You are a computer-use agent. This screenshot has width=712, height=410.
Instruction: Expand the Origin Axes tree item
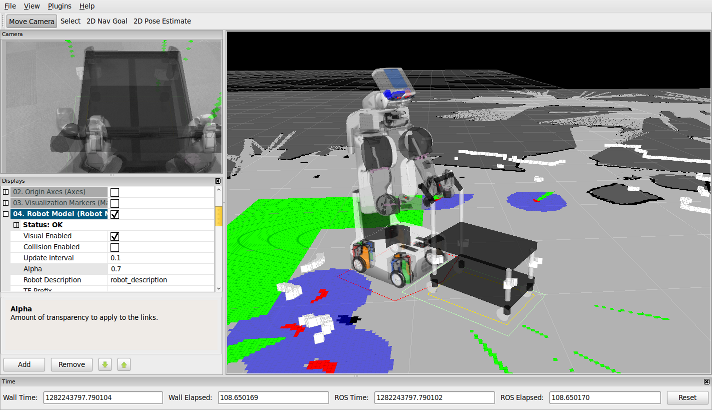[x=6, y=192]
